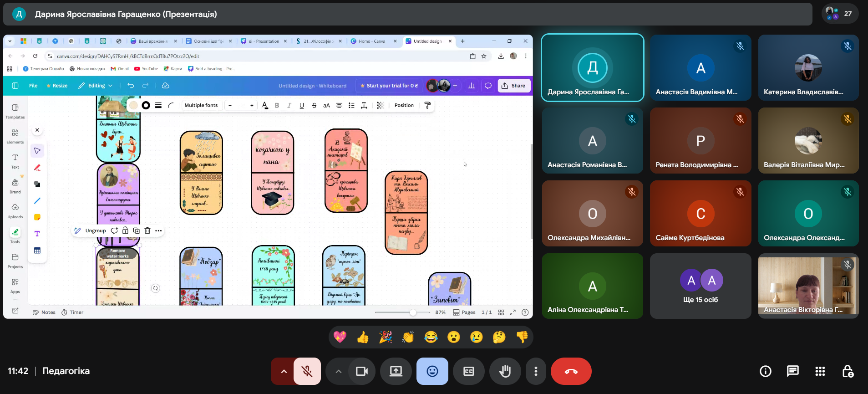Image resolution: width=868 pixels, height=394 pixels.
Task: Open Templates panel in Canva sidebar
Action: tap(15, 111)
